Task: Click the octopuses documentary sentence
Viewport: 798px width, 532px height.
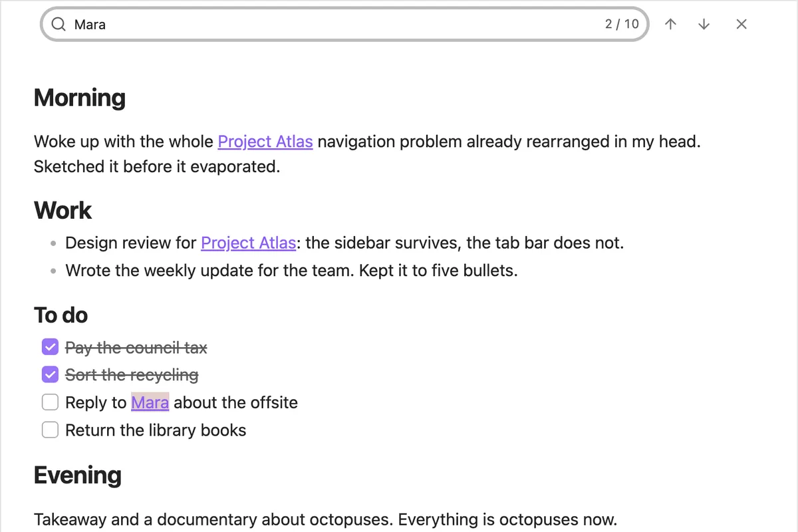Action: click(x=326, y=519)
